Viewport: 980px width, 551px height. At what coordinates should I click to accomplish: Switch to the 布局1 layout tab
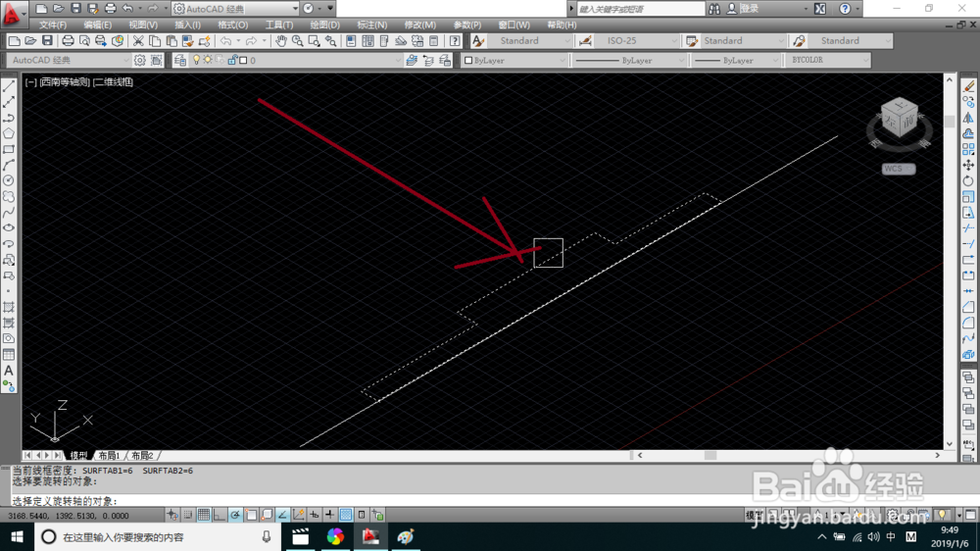[109, 455]
